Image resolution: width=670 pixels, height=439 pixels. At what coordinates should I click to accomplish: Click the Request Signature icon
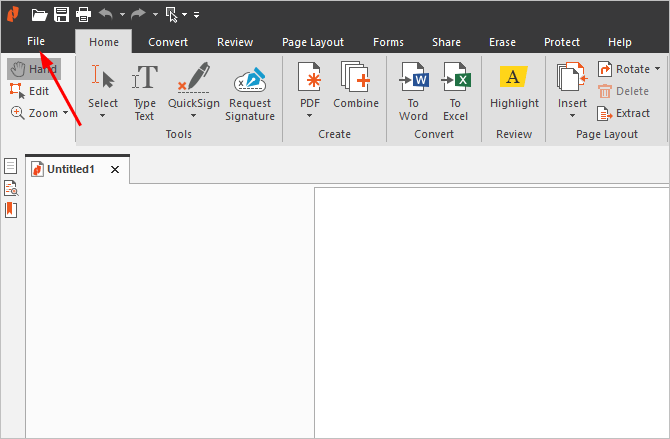pyautogui.click(x=250, y=91)
